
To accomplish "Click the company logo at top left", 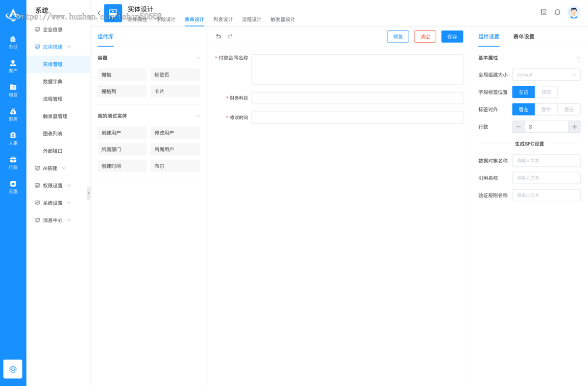I will pyautogui.click(x=13, y=15).
